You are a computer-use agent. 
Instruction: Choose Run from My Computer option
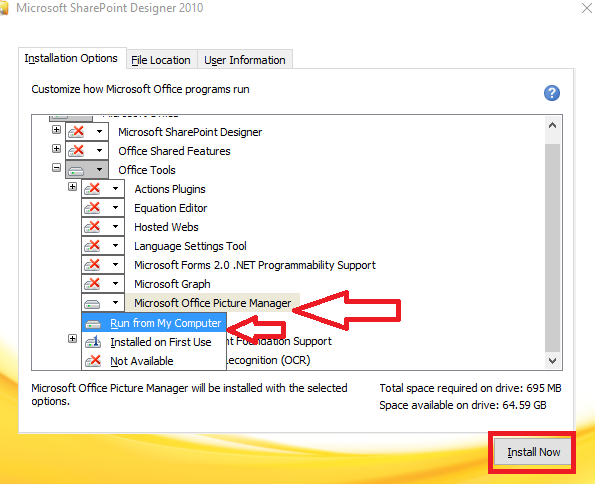154,323
